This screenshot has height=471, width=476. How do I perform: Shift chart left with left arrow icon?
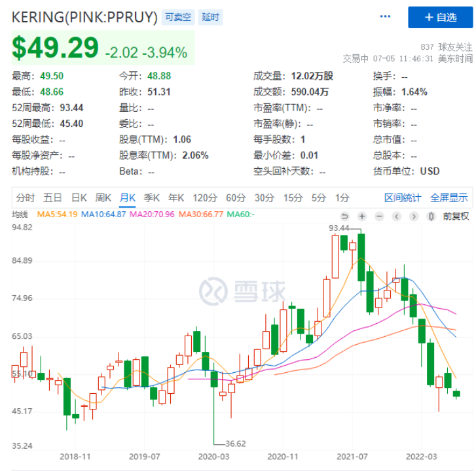[x=397, y=217]
